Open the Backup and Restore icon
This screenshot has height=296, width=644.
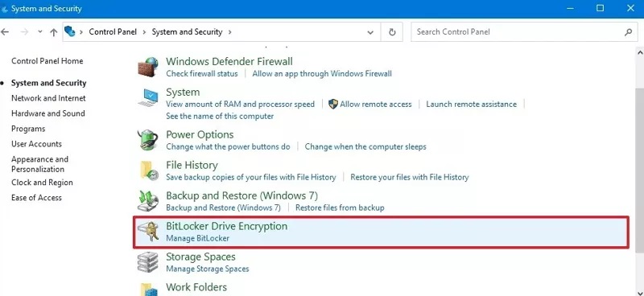pyautogui.click(x=148, y=201)
